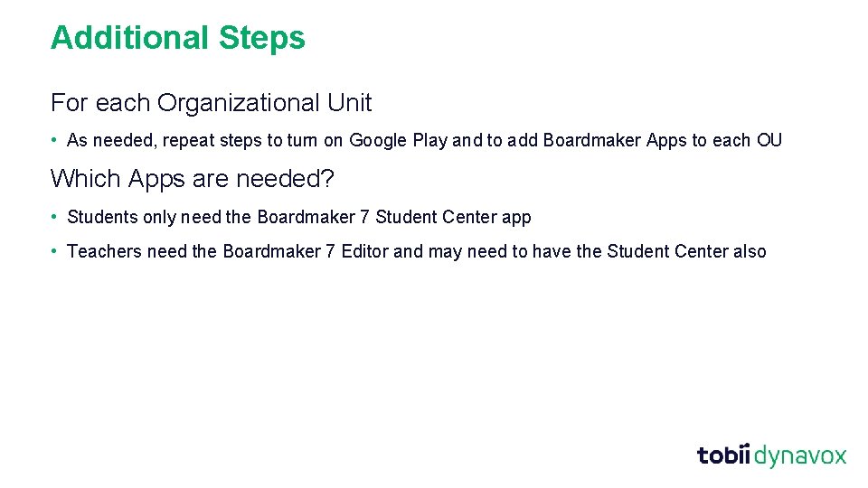
Task: Click the 'For each Organizational Unit' heading
Action: 211,103
